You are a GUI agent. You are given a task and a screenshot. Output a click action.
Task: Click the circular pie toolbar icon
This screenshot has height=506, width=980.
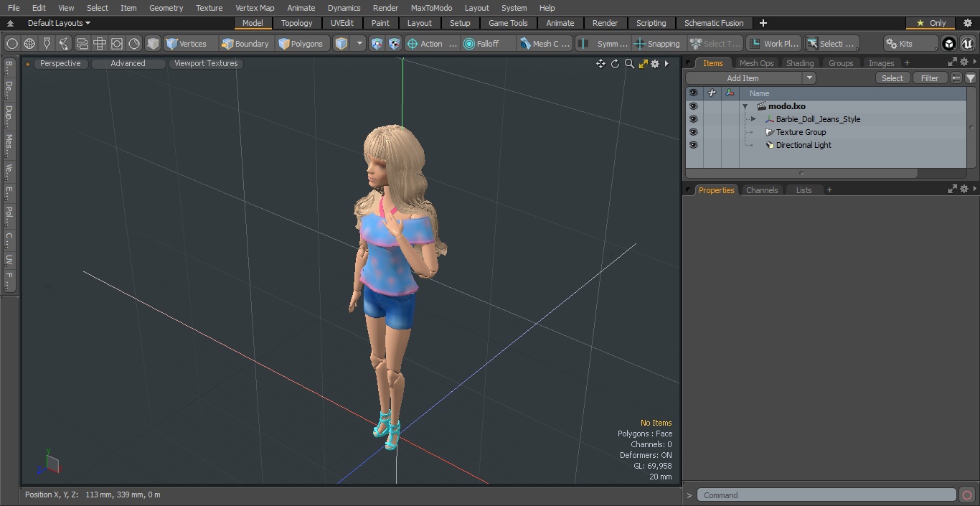click(x=134, y=44)
